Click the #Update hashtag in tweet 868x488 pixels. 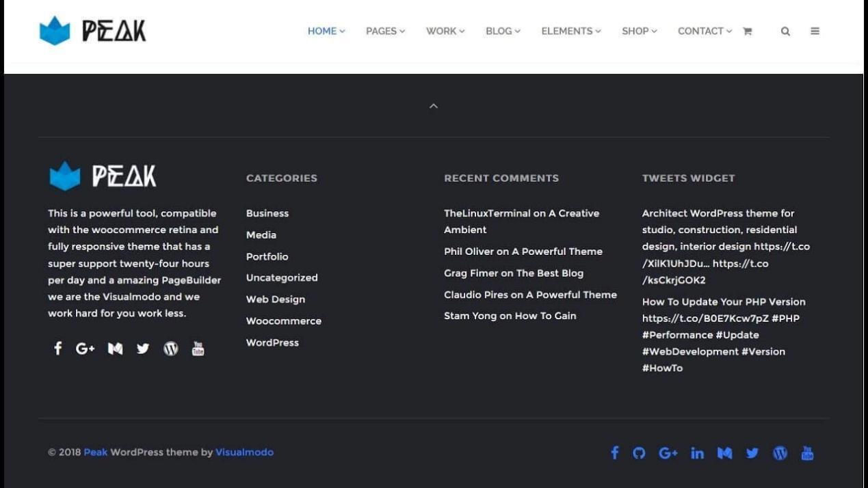tap(737, 335)
